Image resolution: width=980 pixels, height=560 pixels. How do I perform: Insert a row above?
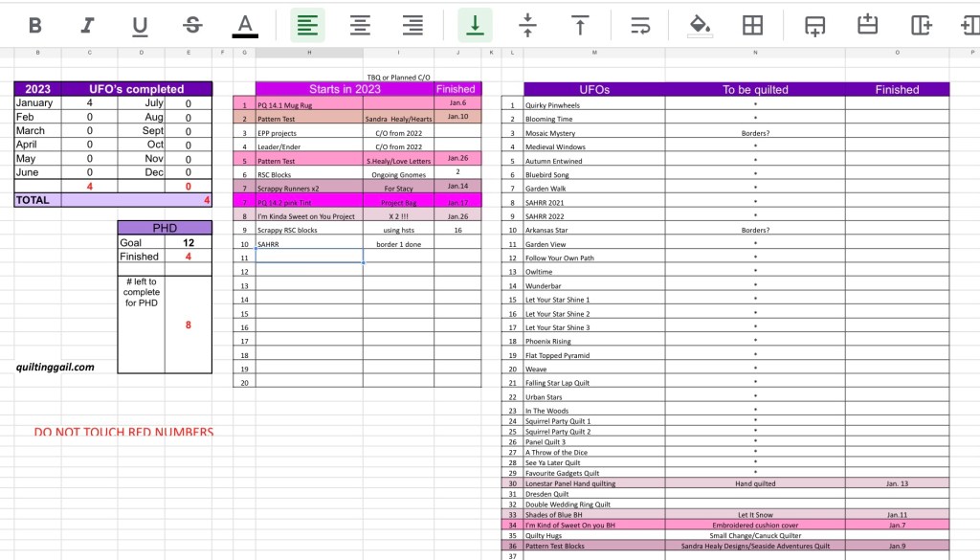[x=867, y=25]
